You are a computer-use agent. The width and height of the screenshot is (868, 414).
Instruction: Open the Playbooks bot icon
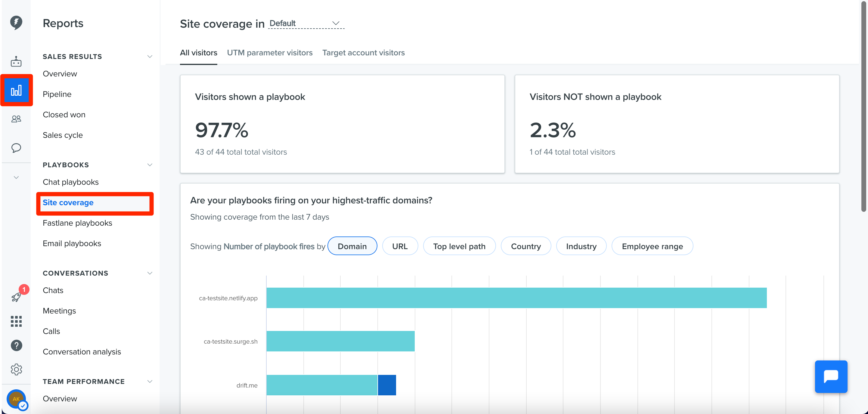(x=16, y=62)
